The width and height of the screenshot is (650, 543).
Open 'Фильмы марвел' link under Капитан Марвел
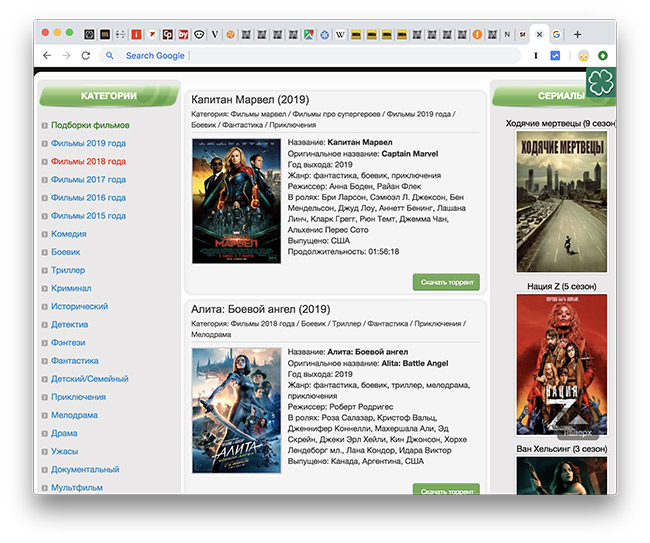pos(258,114)
